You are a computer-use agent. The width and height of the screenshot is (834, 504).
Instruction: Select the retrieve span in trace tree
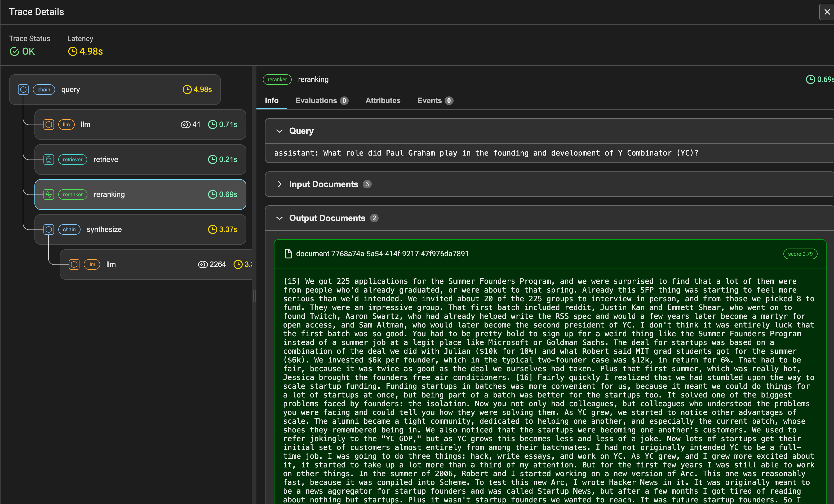click(140, 160)
